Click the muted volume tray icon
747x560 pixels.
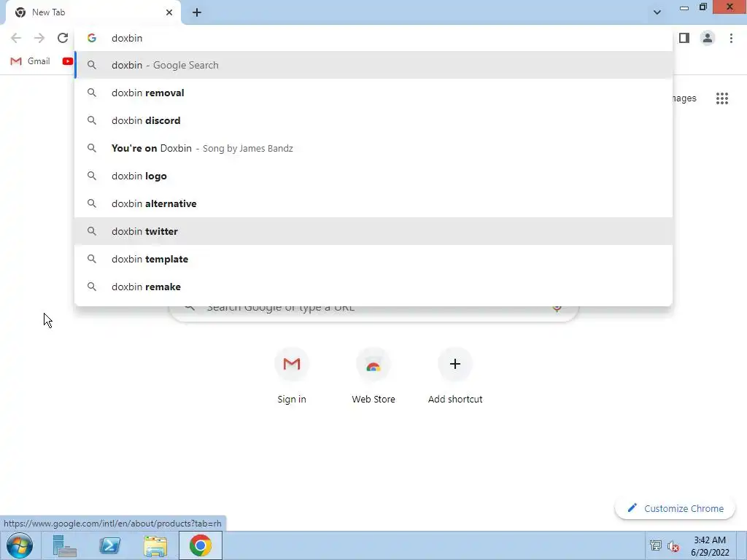673,546
